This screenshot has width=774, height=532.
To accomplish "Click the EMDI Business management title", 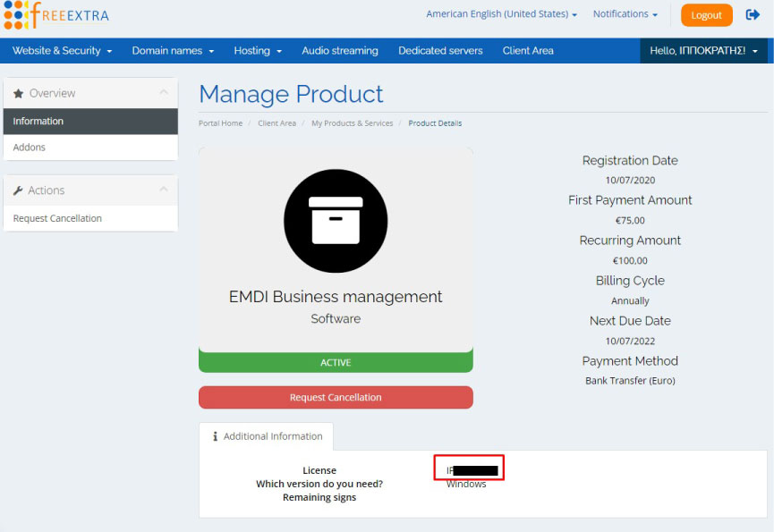I will pos(336,297).
